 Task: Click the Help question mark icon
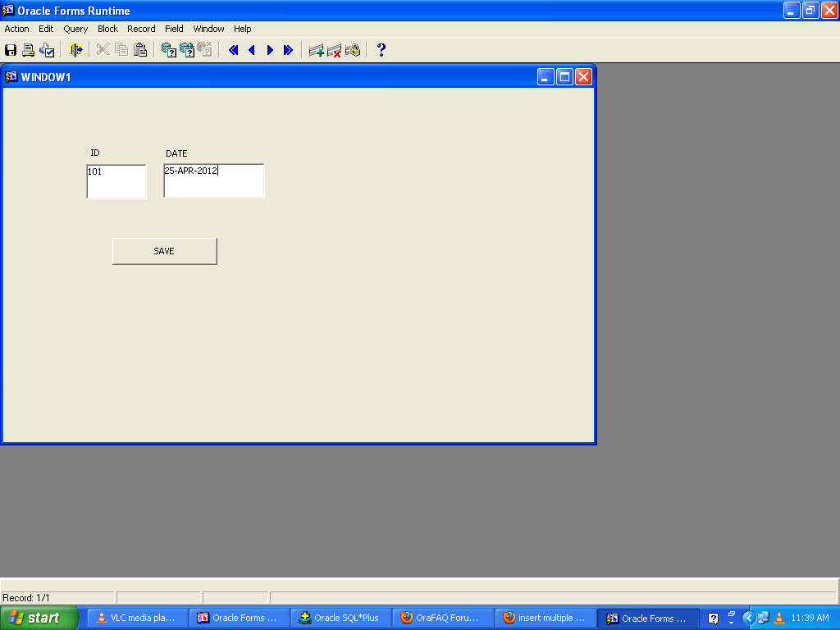click(x=381, y=50)
